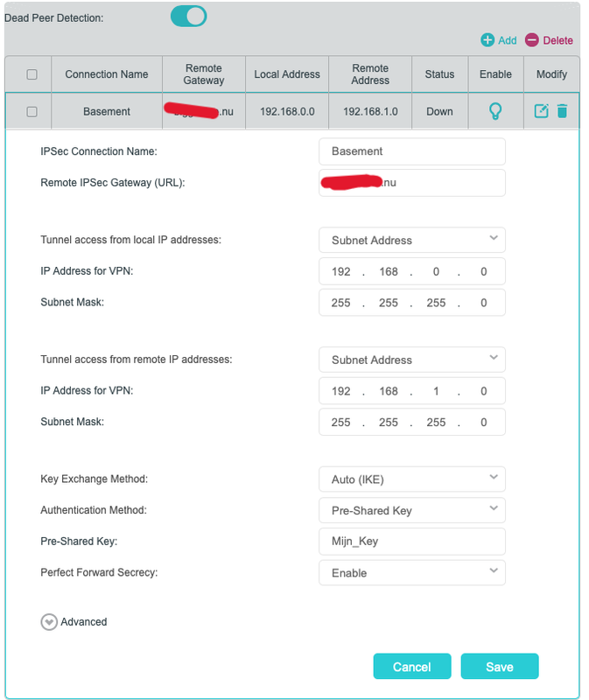The width and height of the screenshot is (589, 700).
Task: Click the edit pencil icon for Basement
Action: [541, 111]
